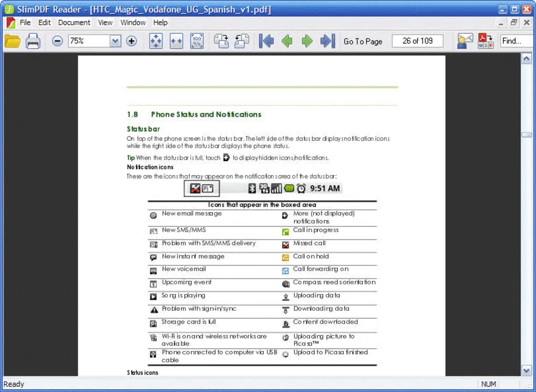This screenshot has width=536, height=392.
Task: Click the PDF to Word converter icon
Action: point(485,41)
